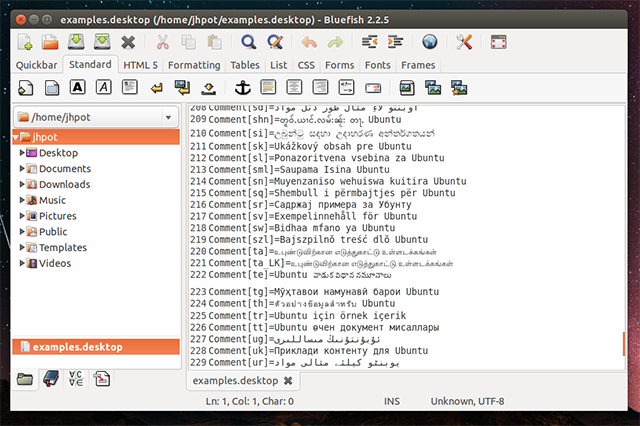Open the Forms tab

coord(340,65)
